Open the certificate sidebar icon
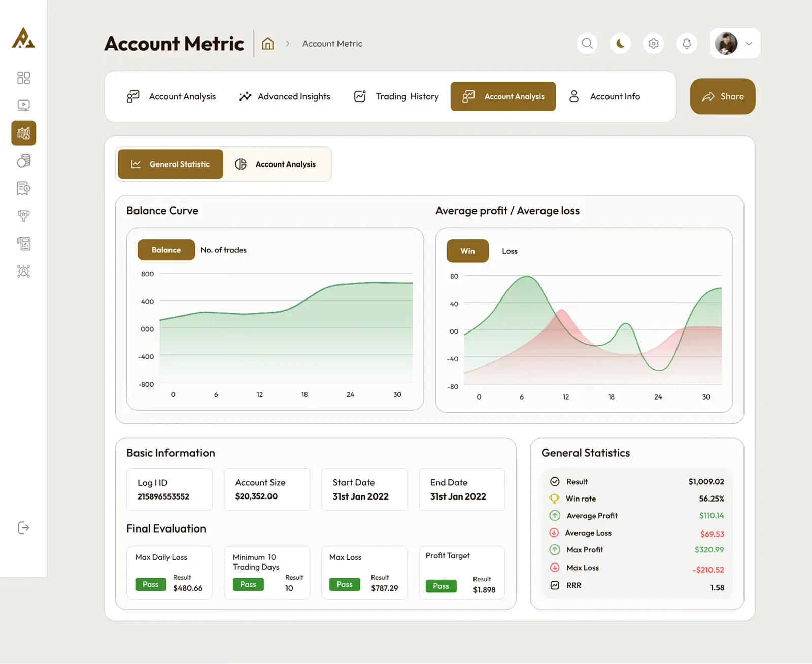The width and height of the screenshot is (812, 664). pyautogui.click(x=23, y=188)
